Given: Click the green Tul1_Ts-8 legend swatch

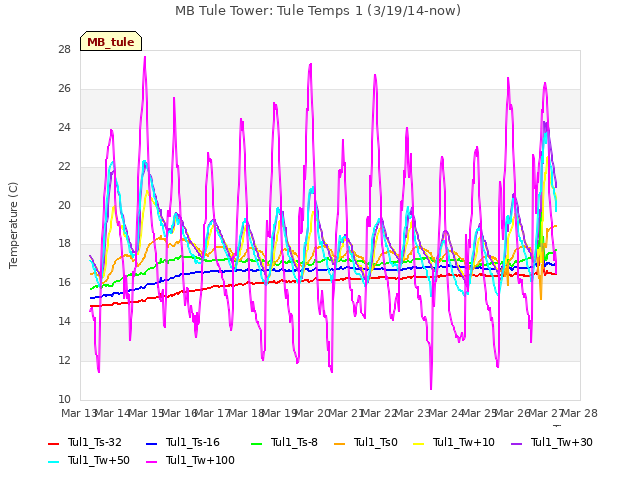Looking at the screenshot, I should pyautogui.click(x=256, y=443).
